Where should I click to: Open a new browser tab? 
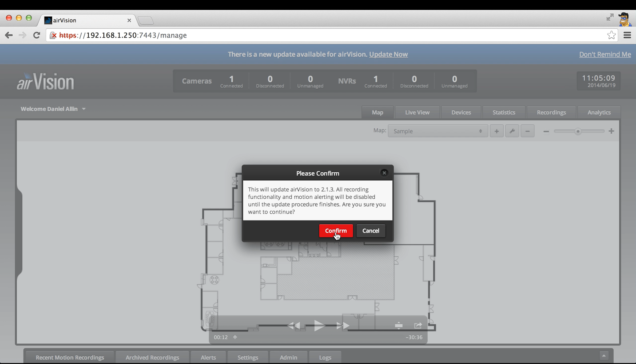pyautogui.click(x=145, y=20)
